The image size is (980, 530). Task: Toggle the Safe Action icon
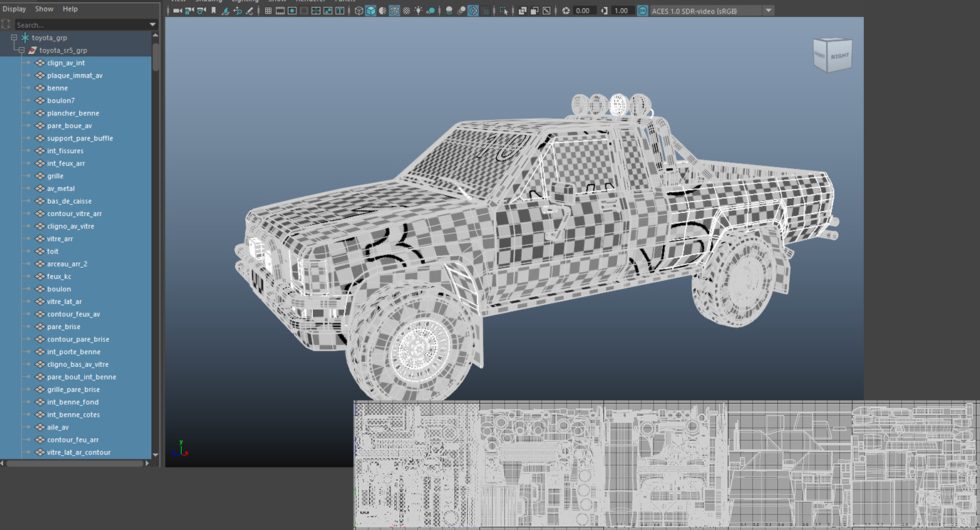pos(328,11)
